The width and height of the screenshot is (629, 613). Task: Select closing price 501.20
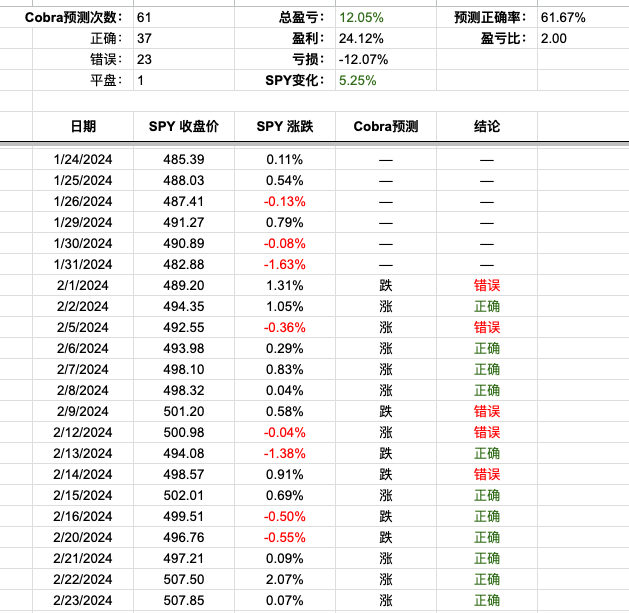pos(184,411)
